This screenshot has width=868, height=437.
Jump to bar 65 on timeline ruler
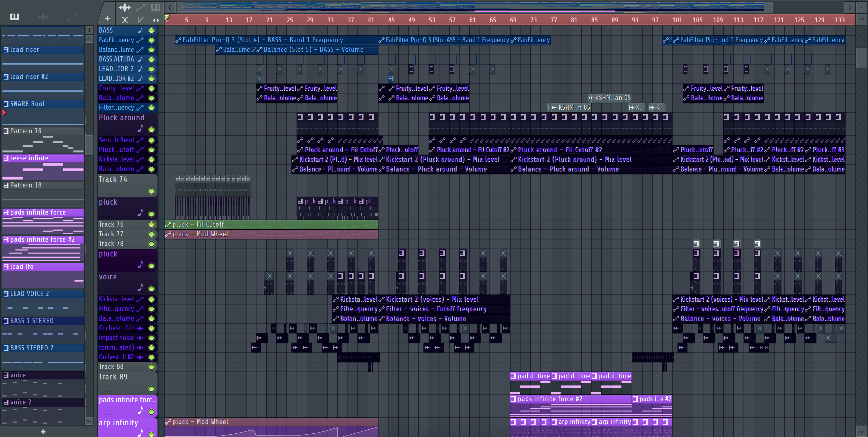click(493, 20)
